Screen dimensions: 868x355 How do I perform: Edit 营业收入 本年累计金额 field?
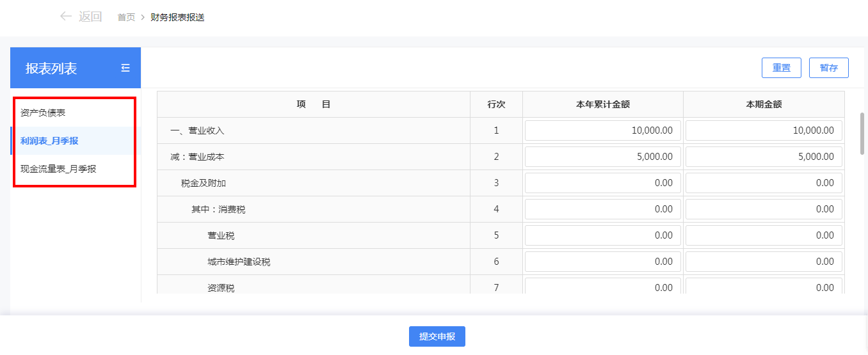tap(602, 130)
